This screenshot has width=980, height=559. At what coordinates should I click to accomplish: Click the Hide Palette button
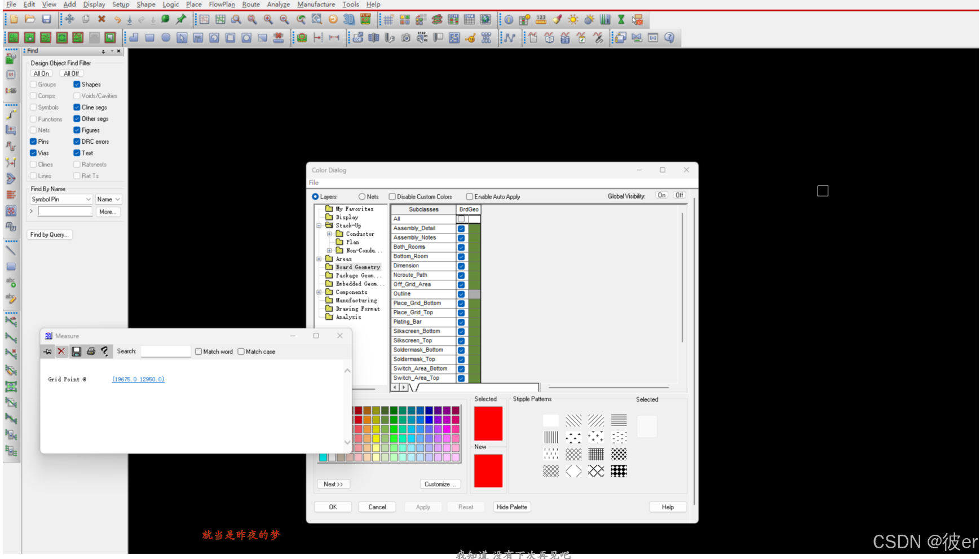pyautogui.click(x=512, y=507)
